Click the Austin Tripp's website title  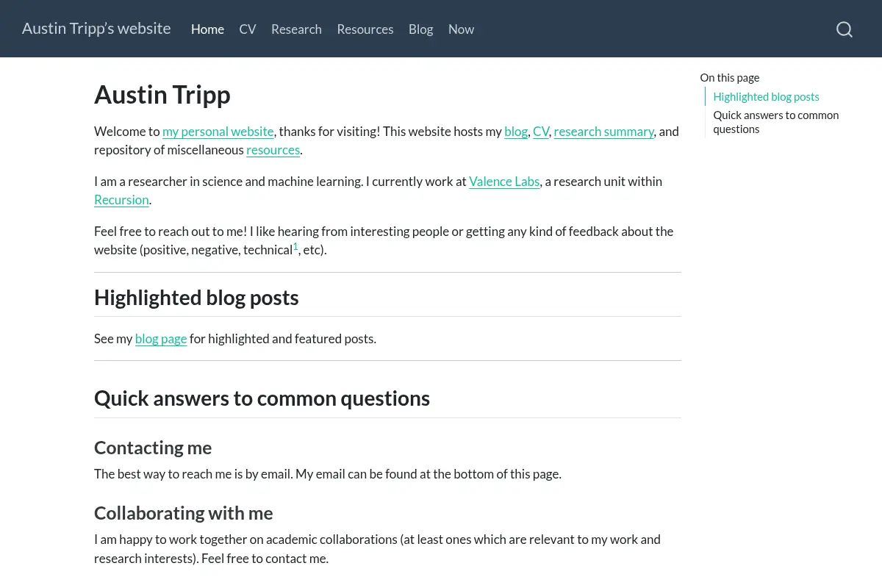tap(96, 29)
